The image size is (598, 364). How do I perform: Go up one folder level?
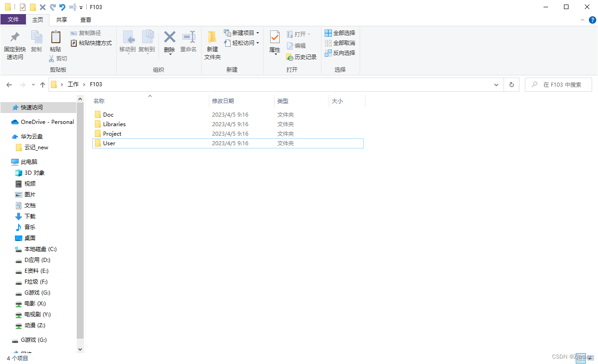click(43, 85)
